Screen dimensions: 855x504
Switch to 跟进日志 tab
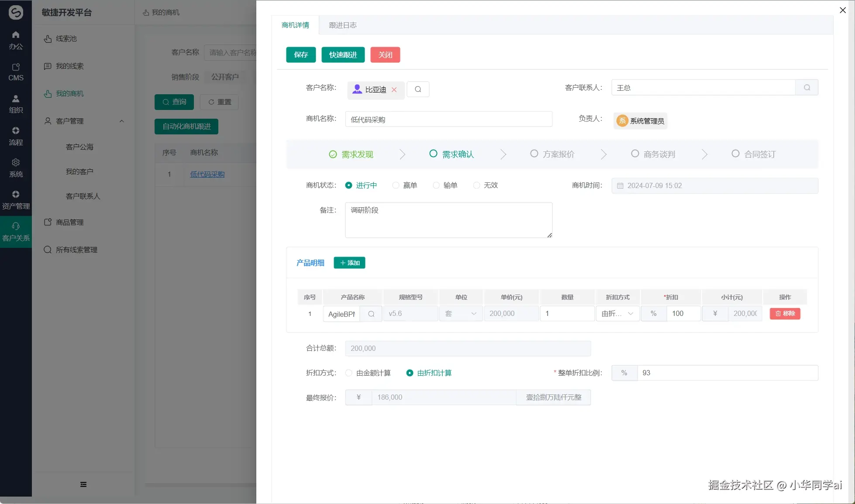coord(342,25)
